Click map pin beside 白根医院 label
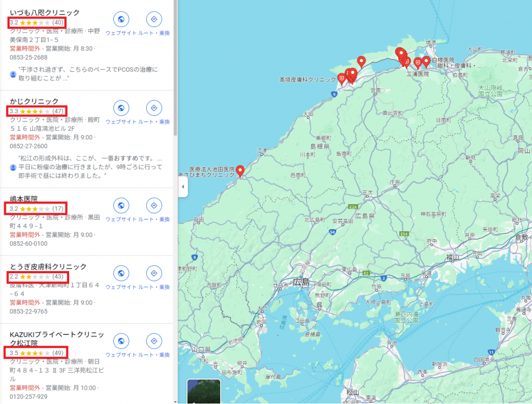 [426, 62]
